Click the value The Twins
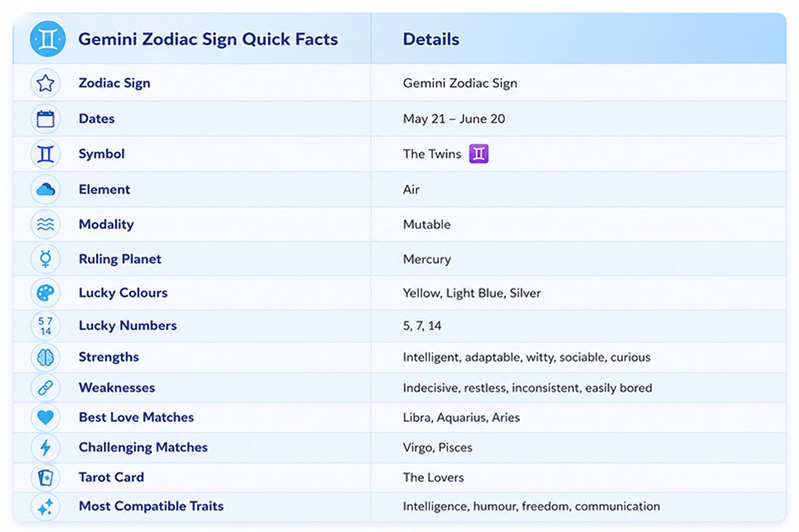The width and height of the screenshot is (799, 532). [x=432, y=154]
